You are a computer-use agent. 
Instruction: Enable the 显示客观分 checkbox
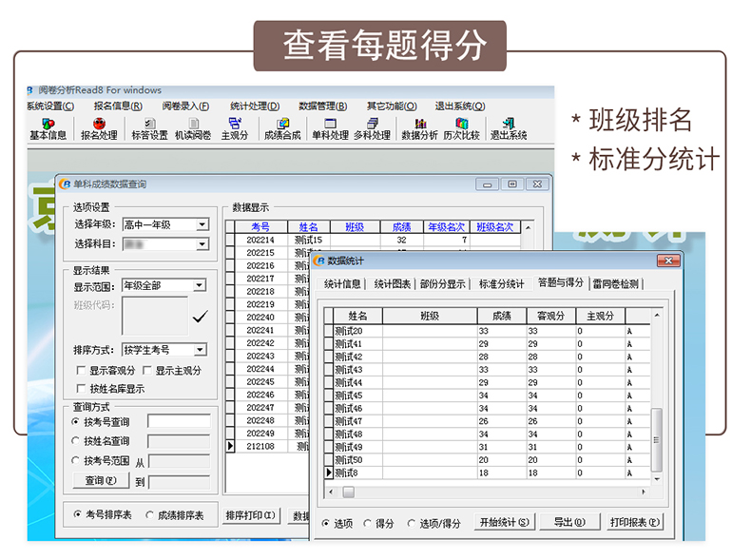81,371
